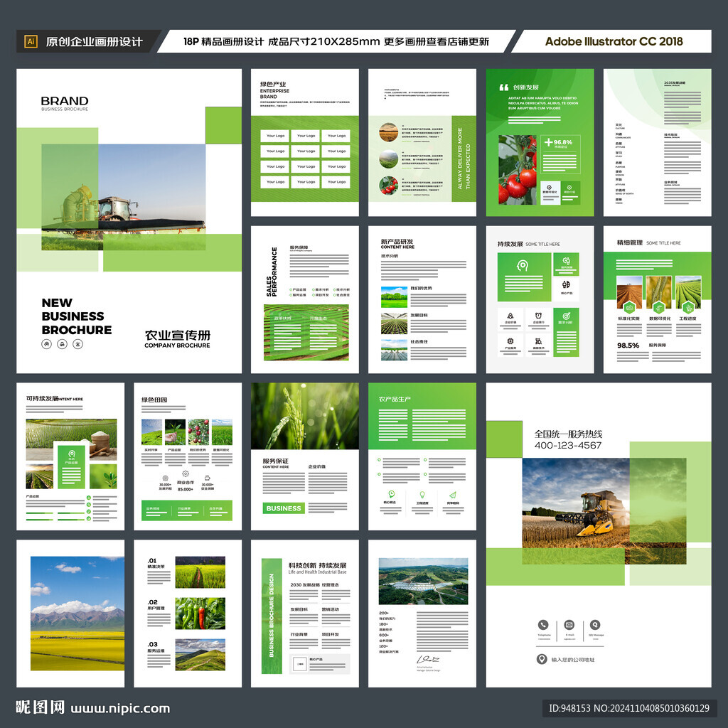Screen dimensions: 728x728
Task: Click the coffee cup icon on 绿色田园 page
Action: click(207, 478)
